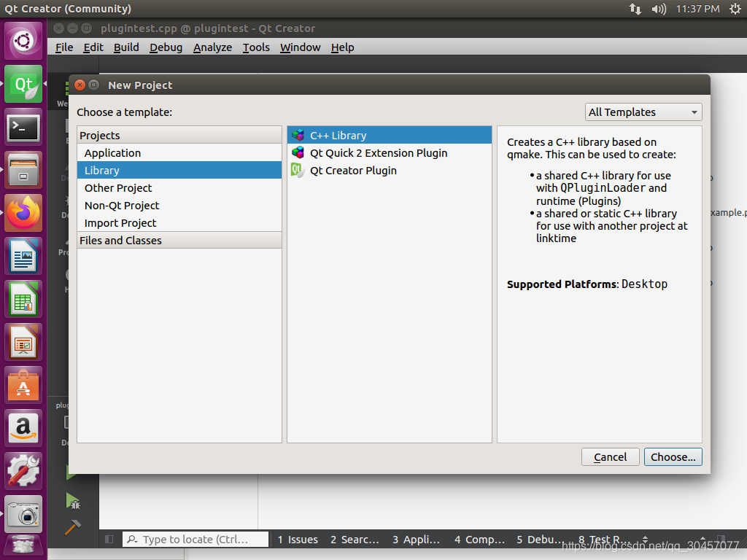Viewport: 747px width, 560px height.
Task: Click the Projects section header
Action: pyautogui.click(x=179, y=135)
